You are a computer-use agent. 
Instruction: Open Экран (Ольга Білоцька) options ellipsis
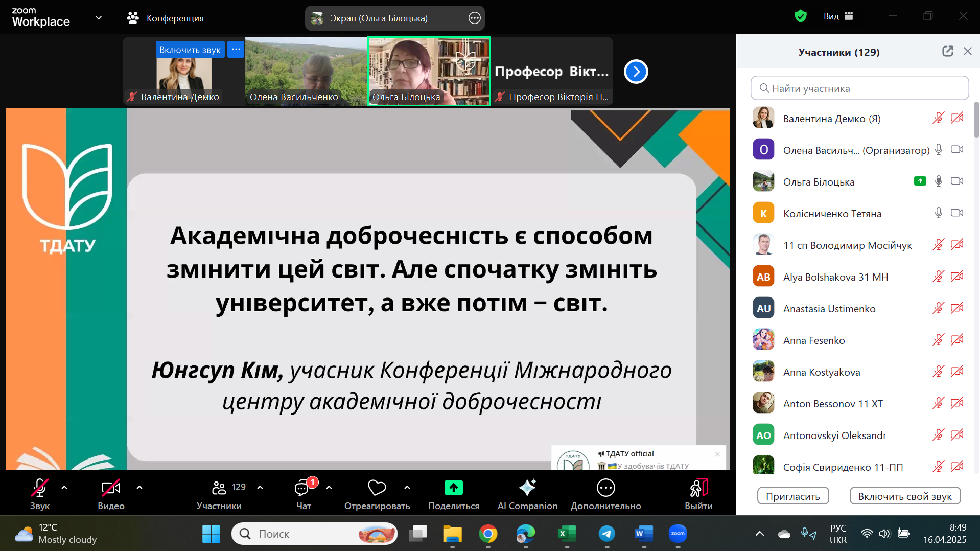pos(475,18)
